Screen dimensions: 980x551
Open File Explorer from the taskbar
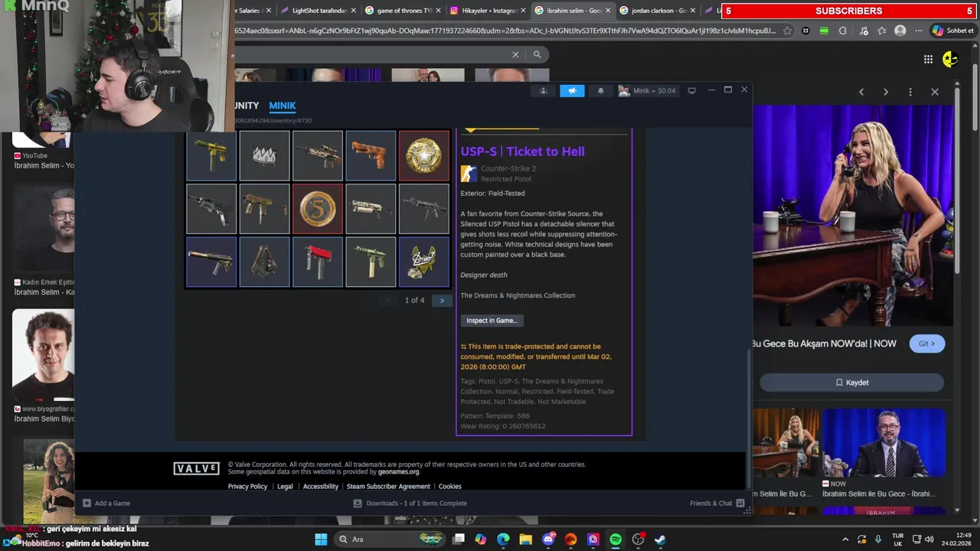526,539
